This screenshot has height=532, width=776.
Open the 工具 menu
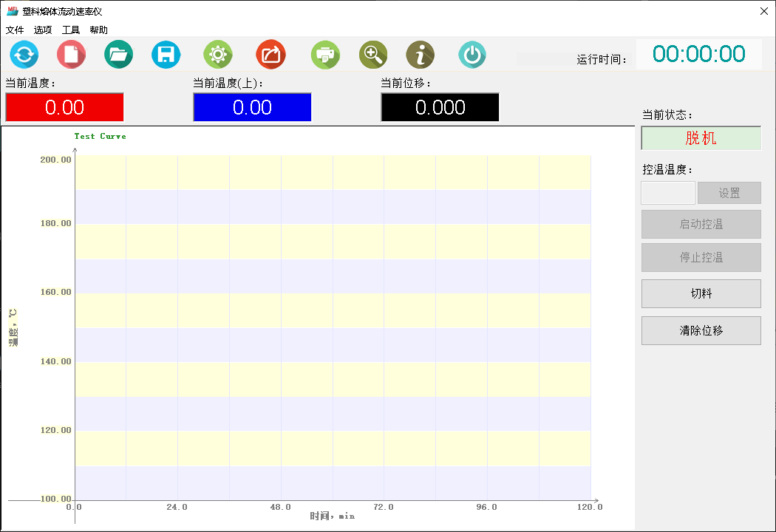71,30
